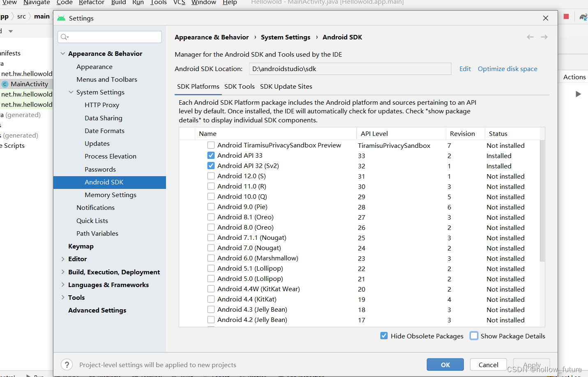Click Appearance & Behavior in breadcrumb

tap(212, 37)
